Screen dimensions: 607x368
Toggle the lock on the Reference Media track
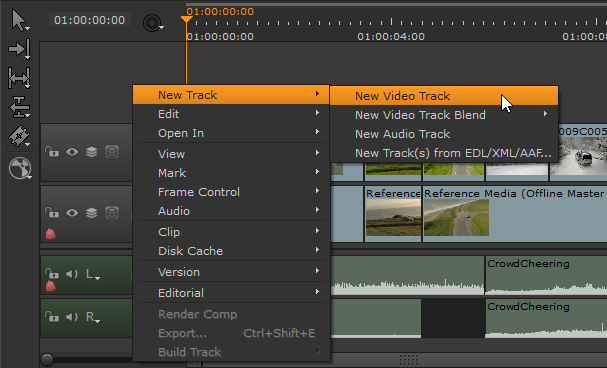tap(52, 213)
